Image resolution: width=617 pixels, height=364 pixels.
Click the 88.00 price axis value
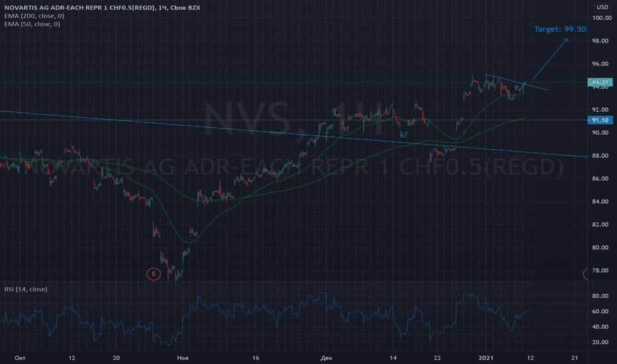[600, 156]
